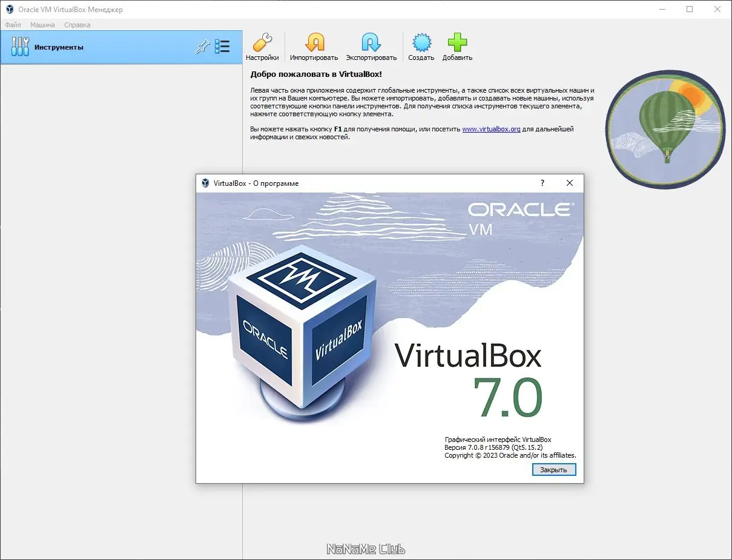
Task: Open the Машина menu
Action: pyautogui.click(x=42, y=25)
